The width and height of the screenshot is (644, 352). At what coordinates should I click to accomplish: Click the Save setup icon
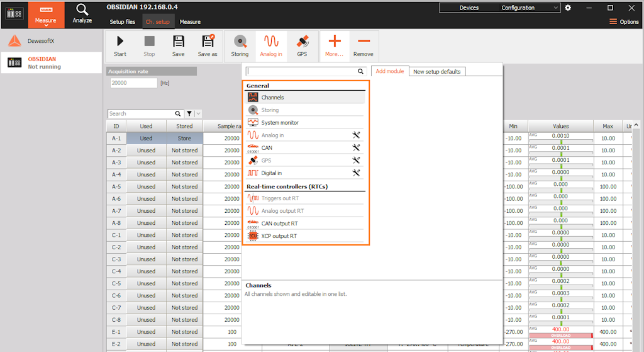pyautogui.click(x=178, y=41)
